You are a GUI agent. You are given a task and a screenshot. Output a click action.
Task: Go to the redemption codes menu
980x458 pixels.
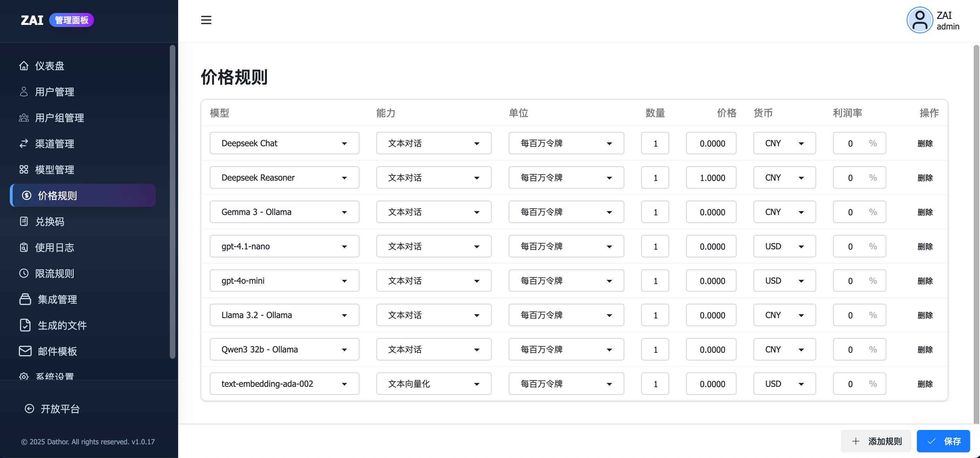tap(49, 221)
